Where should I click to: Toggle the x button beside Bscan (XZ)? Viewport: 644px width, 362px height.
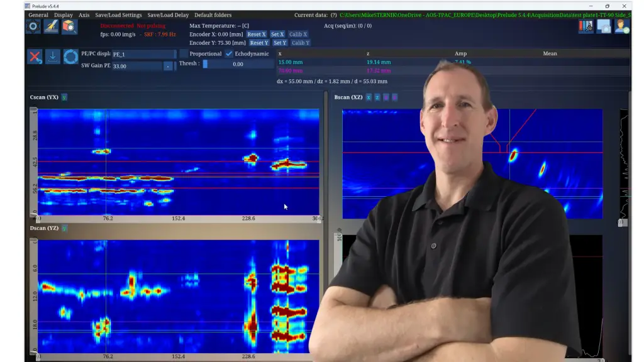369,97
